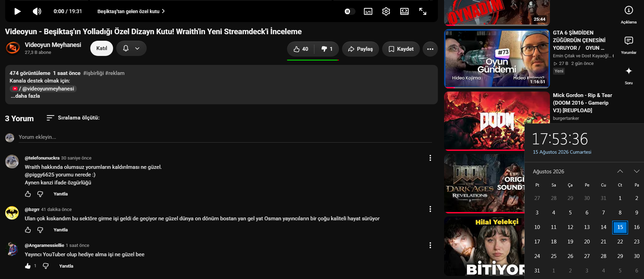Enter fullscreen mode
The height and width of the screenshot is (279, 644).
pyautogui.click(x=423, y=11)
